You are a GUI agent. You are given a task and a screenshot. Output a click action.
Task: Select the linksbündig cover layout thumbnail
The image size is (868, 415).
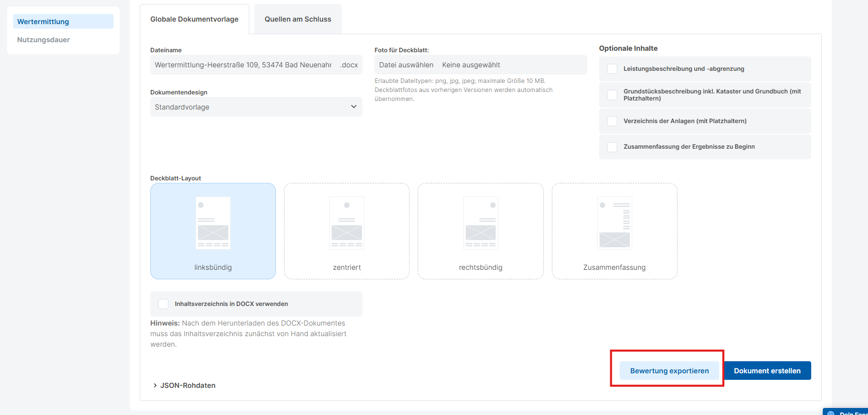213,224
